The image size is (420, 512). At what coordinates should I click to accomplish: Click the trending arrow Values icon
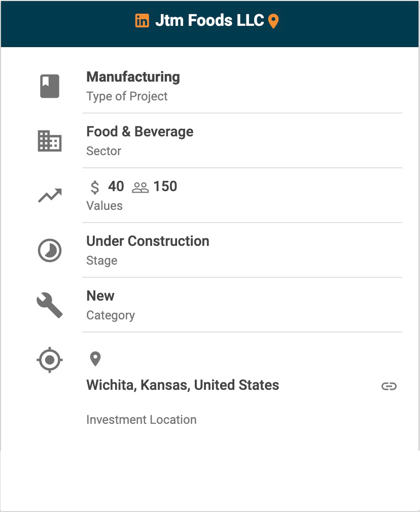[50, 196]
